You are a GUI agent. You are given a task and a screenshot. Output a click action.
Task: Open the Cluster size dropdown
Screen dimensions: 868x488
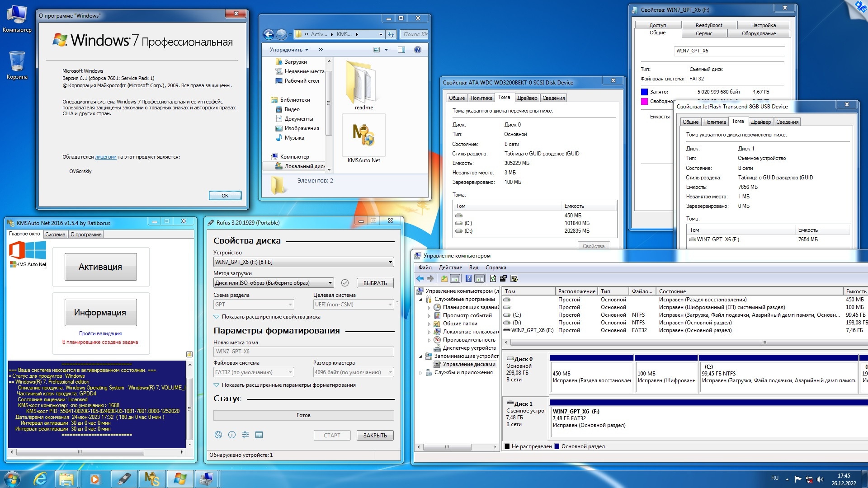point(354,372)
